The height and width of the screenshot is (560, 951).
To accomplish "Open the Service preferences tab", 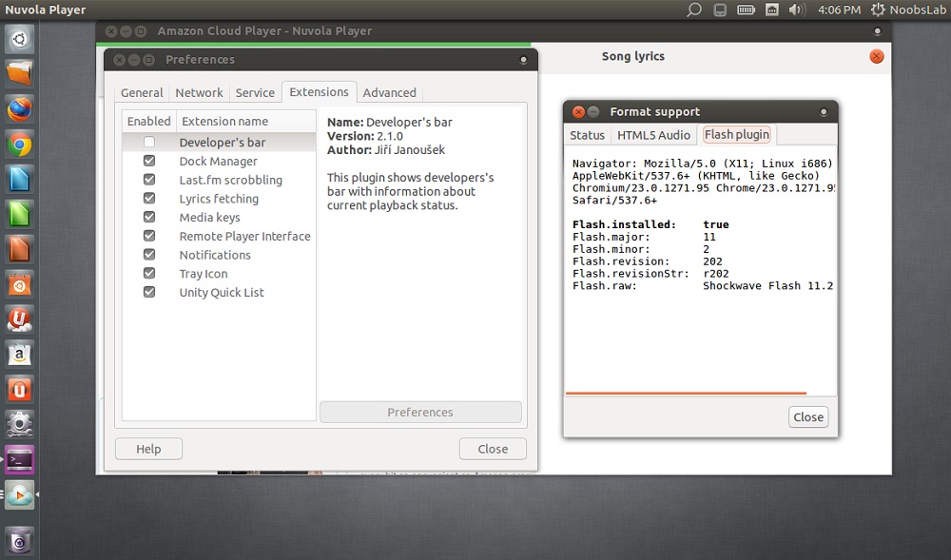I will click(x=255, y=93).
